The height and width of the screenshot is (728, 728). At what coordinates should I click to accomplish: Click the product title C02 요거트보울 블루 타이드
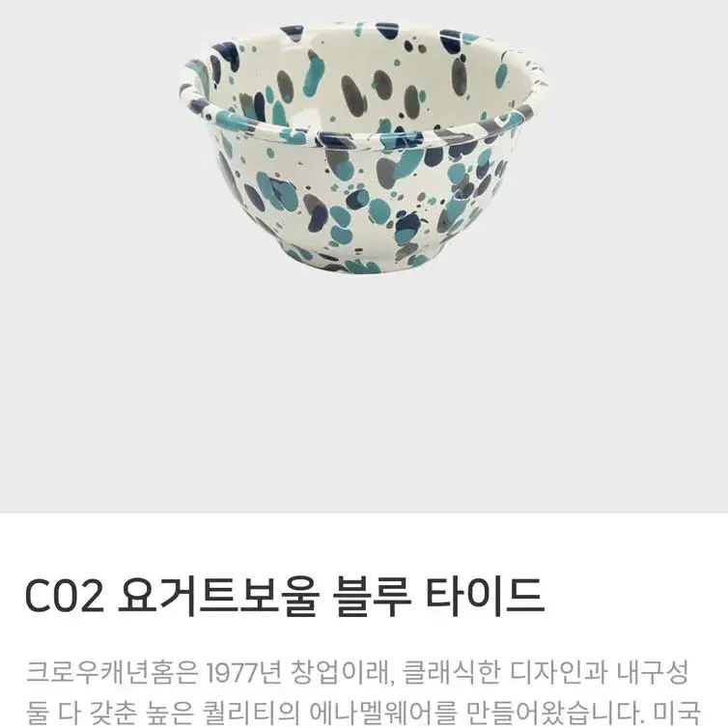tap(284, 596)
